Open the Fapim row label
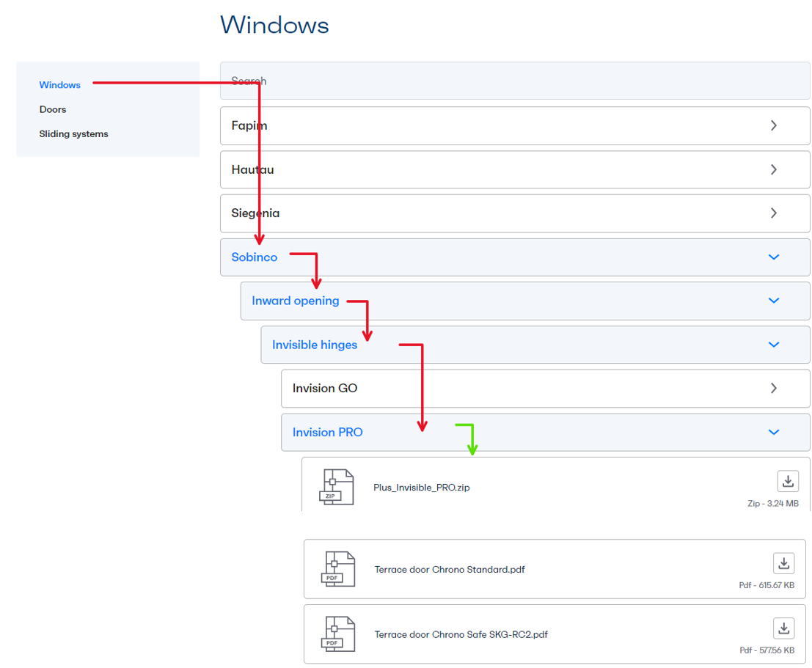Screen dimensions: 812x668 tap(249, 125)
